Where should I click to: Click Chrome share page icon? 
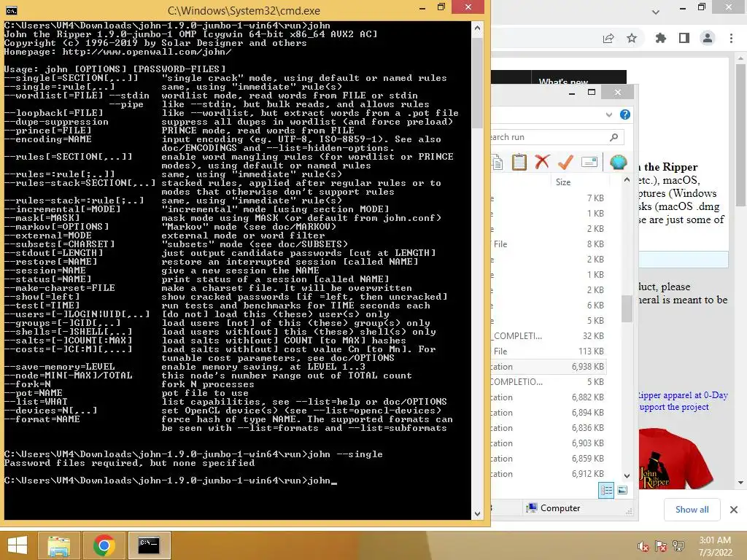(x=608, y=38)
